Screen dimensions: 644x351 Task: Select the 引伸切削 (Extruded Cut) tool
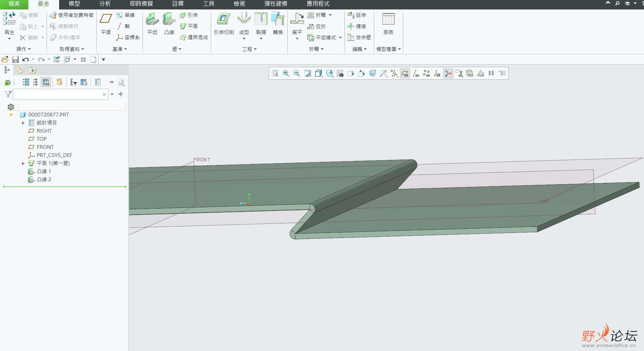coord(224,24)
